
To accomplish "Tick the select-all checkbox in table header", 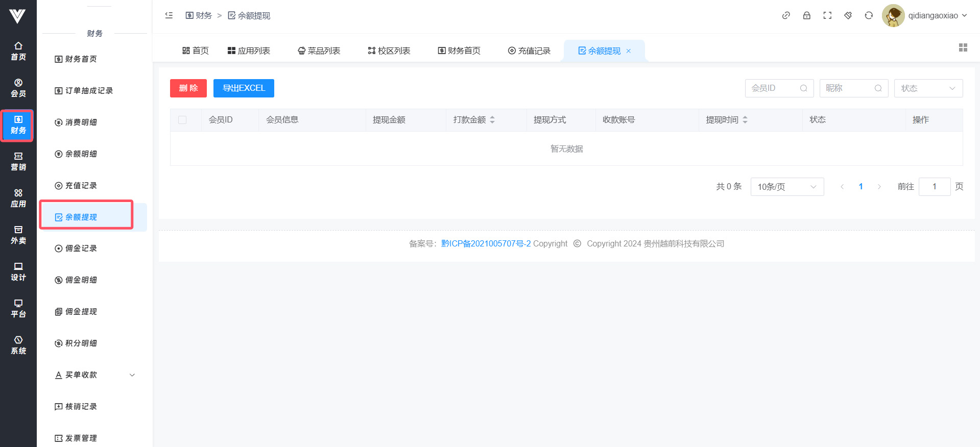I will click(x=182, y=120).
